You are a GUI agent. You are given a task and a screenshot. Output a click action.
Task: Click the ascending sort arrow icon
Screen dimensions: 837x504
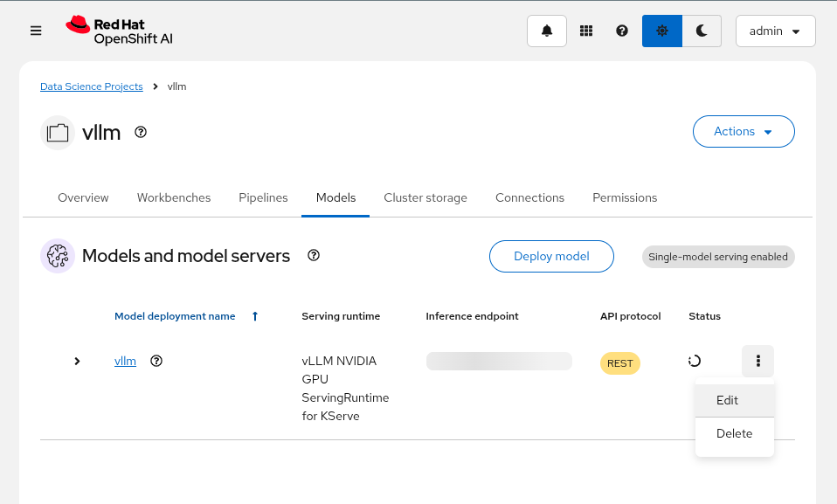tap(255, 316)
